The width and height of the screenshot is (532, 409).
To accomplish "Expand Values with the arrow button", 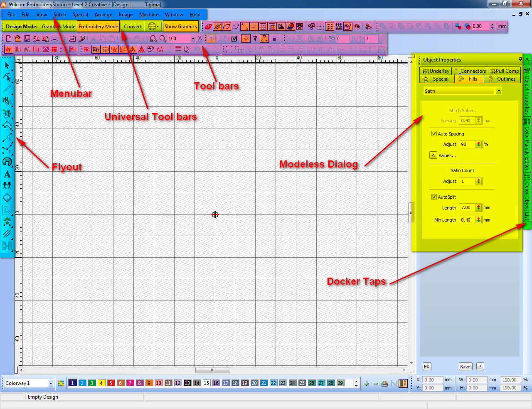I will click(x=433, y=155).
